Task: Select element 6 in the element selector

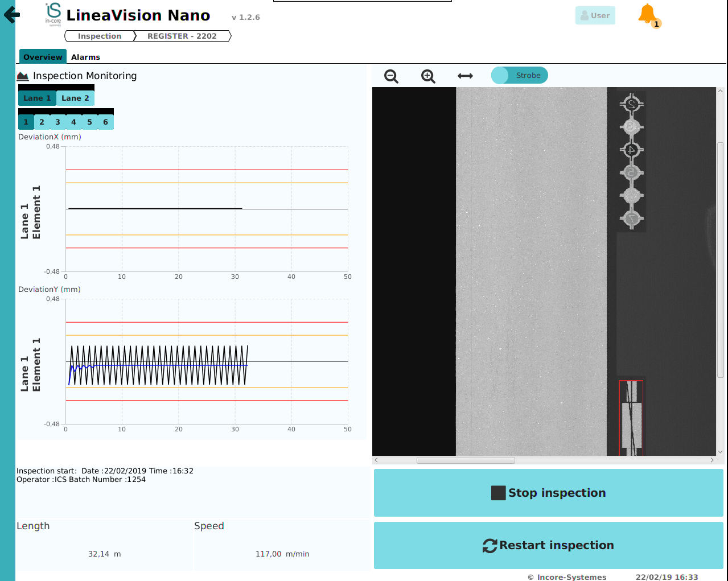Action: [x=105, y=121]
